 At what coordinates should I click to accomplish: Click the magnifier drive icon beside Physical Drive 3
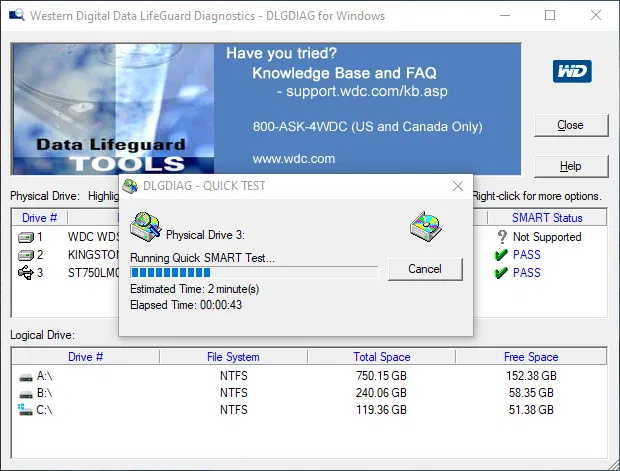click(x=146, y=227)
